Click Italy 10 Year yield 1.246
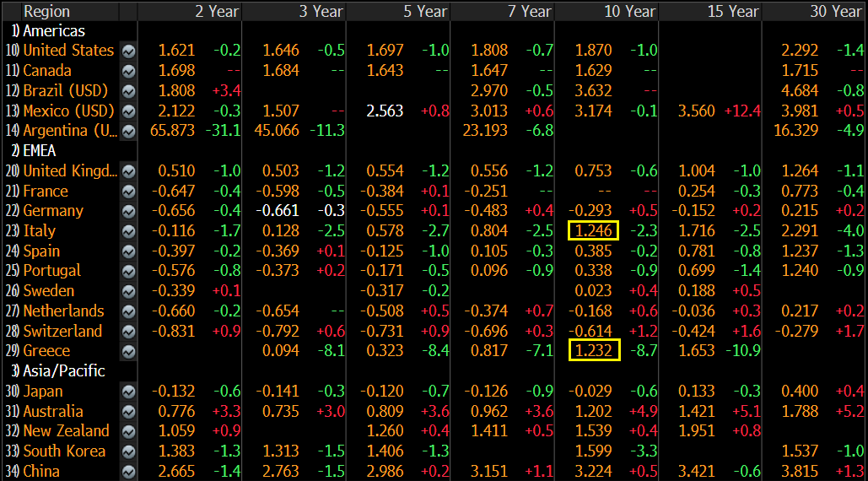The height and width of the screenshot is (481, 868). [x=594, y=231]
